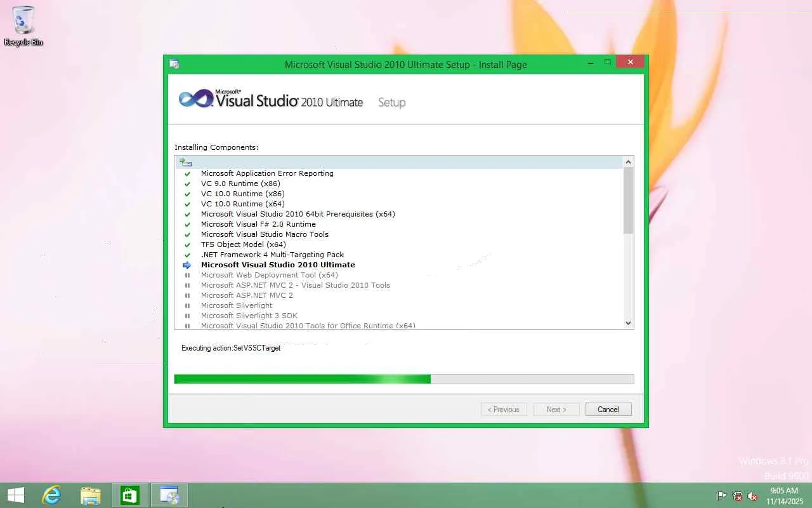The width and height of the screenshot is (812, 508).
Task: Click the muted volume tray icon
Action: (752, 496)
